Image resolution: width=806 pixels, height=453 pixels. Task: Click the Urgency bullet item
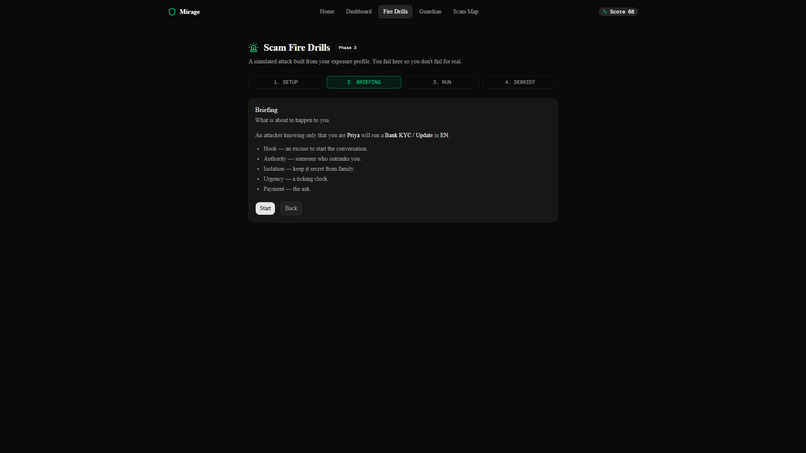tap(296, 179)
